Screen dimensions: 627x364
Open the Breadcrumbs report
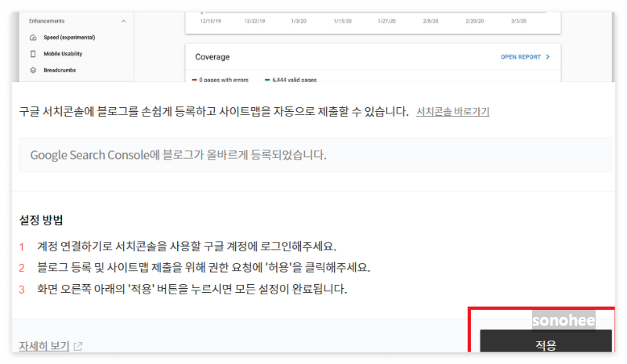(x=60, y=70)
